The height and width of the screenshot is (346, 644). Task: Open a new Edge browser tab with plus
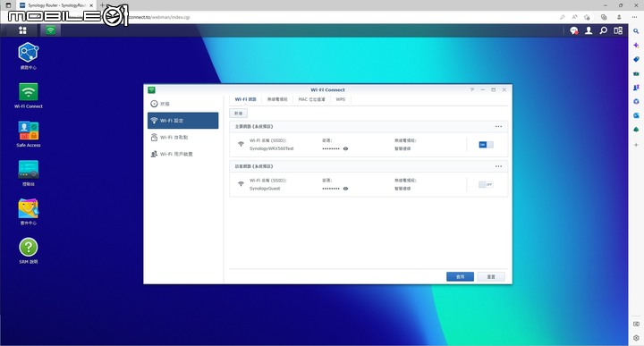(102, 5)
